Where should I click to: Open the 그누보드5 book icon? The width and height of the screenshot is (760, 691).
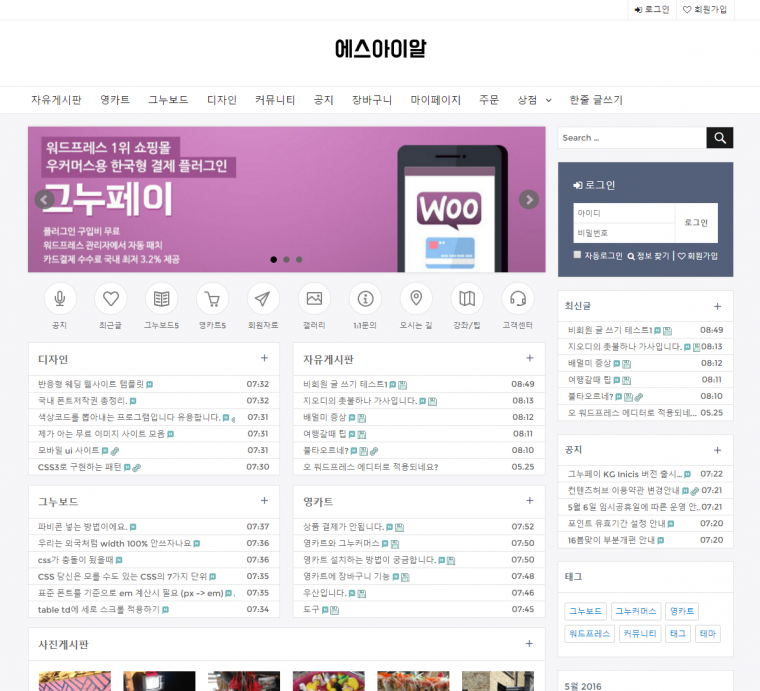click(x=161, y=298)
